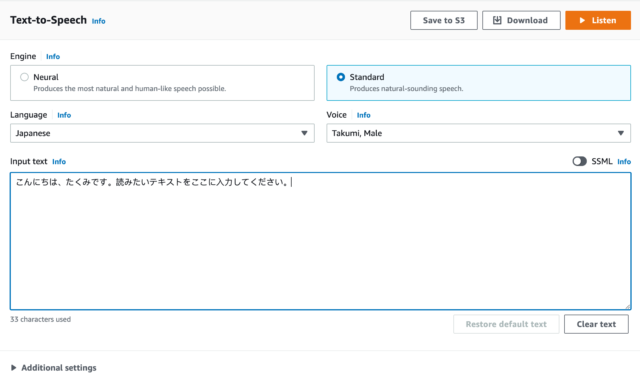Select the Neural engine radio button

click(24, 77)
